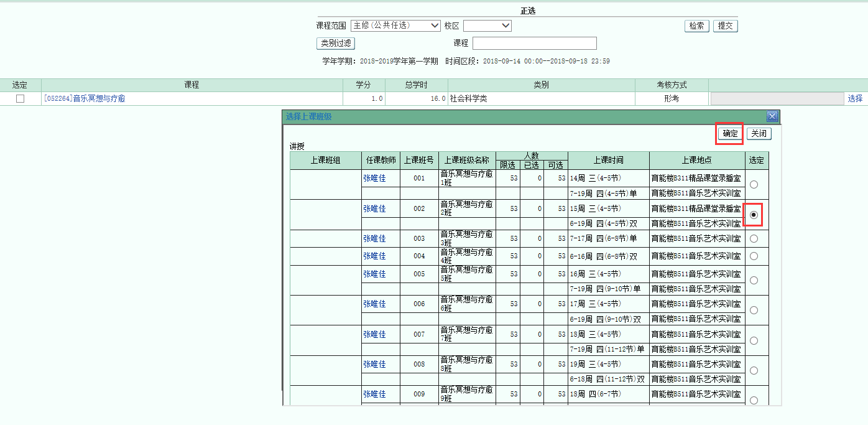Focus the 课程 search input field
The image size is (868, 425).
pyautogui.click(x=534, y=43)
